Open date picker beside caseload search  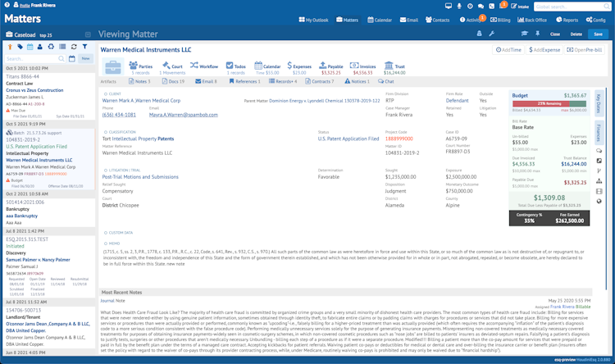pyautogui.click(x=72, y=58)
